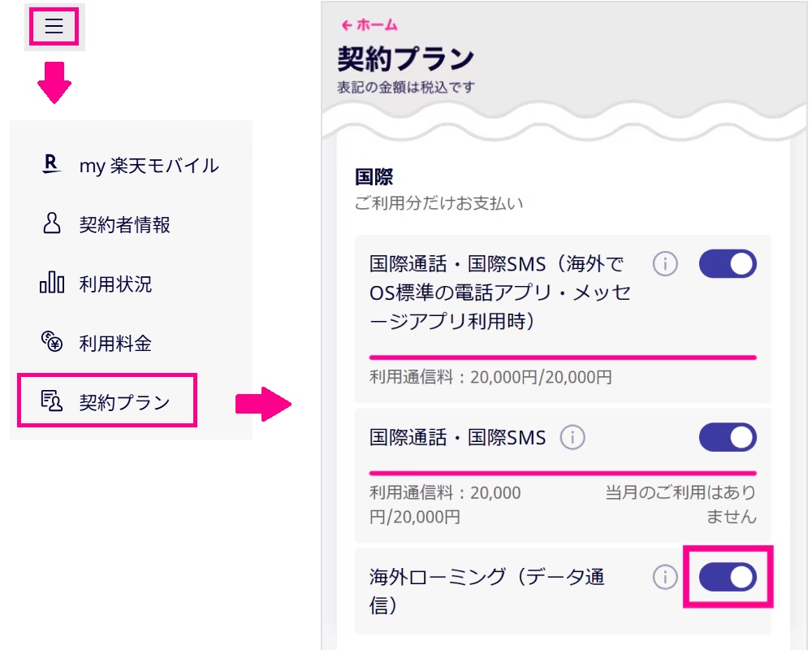Show info for 国際通話・国際SMS (海外でOS標準) option

click(x=665, y=264)
